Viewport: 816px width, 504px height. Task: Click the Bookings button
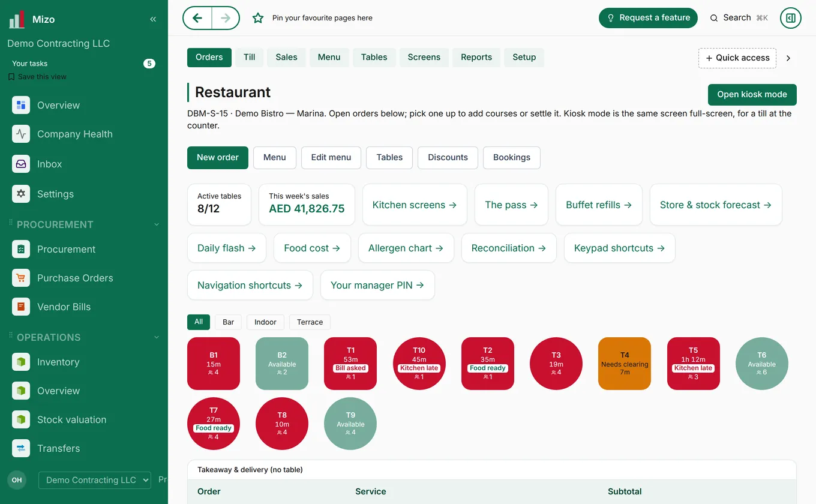[x=512, y=157]
